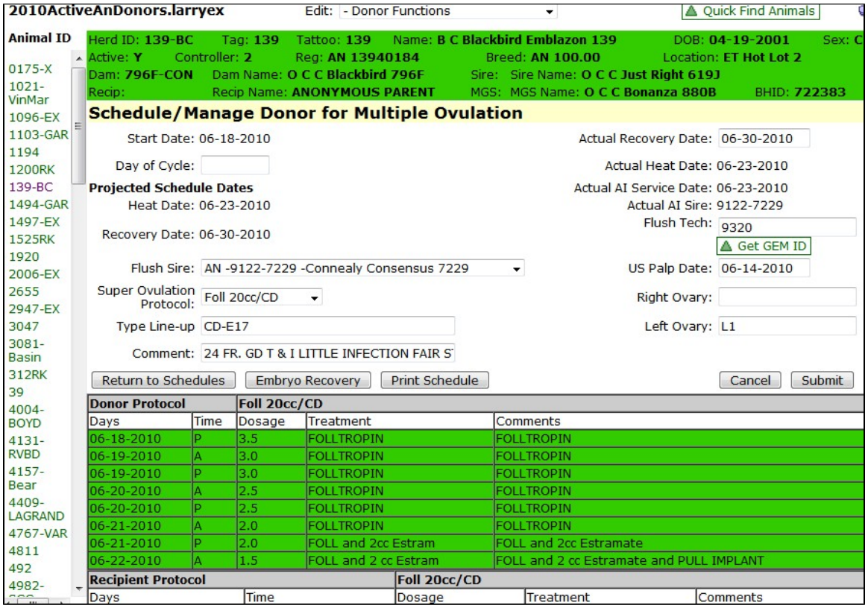Select animal 4131-RVBD in the list
The height and width of the screenshot is (611, 868).
tap(25, 447)
